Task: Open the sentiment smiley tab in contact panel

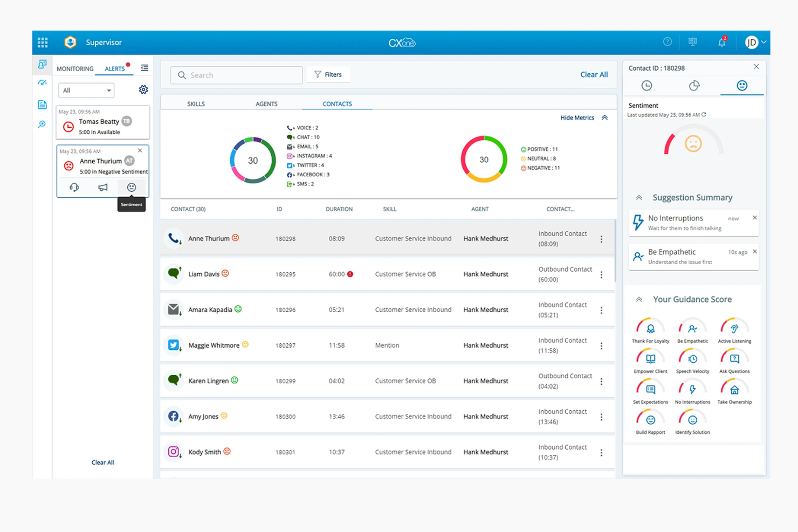Action: click(x=742, y=85)
